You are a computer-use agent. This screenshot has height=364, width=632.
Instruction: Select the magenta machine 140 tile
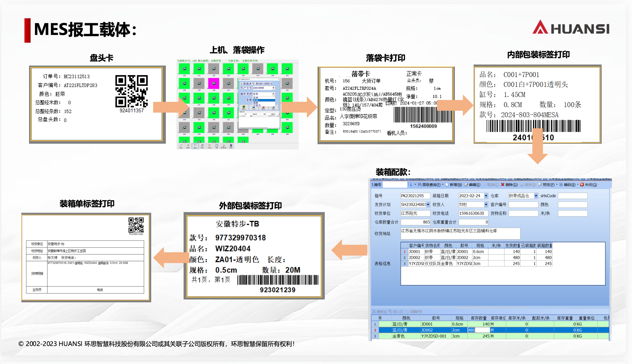coord(214,83)
